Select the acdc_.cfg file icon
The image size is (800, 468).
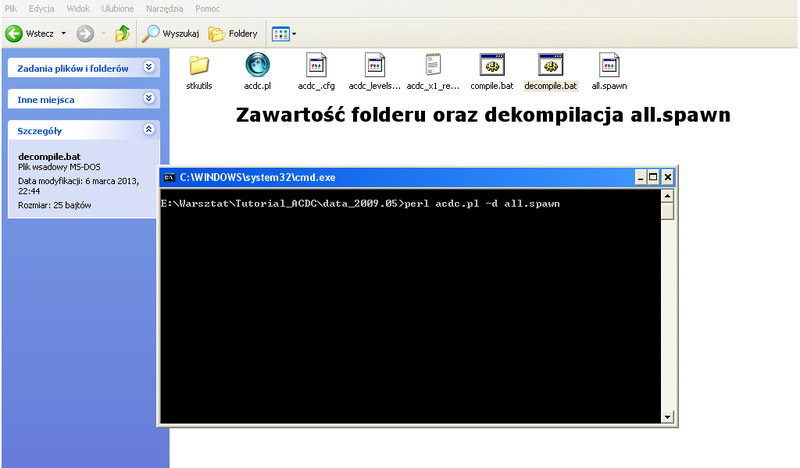tap(316, 65)
